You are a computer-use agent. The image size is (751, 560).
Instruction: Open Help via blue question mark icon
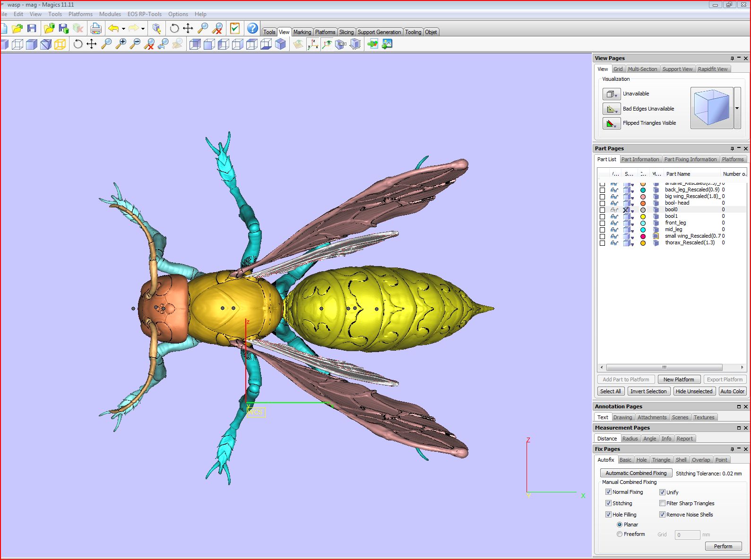coord(252,29)
